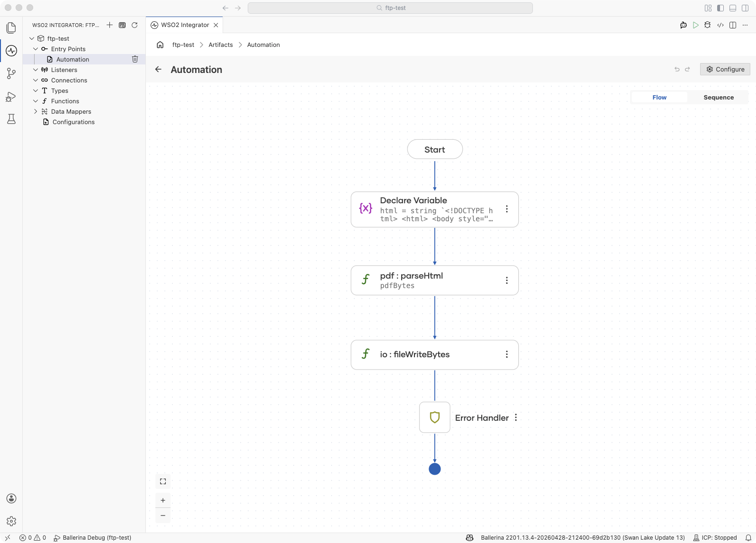Open the Accounts icon in activity bar
This screenshot has height=543, width=756.
click(x=11, y=498)
